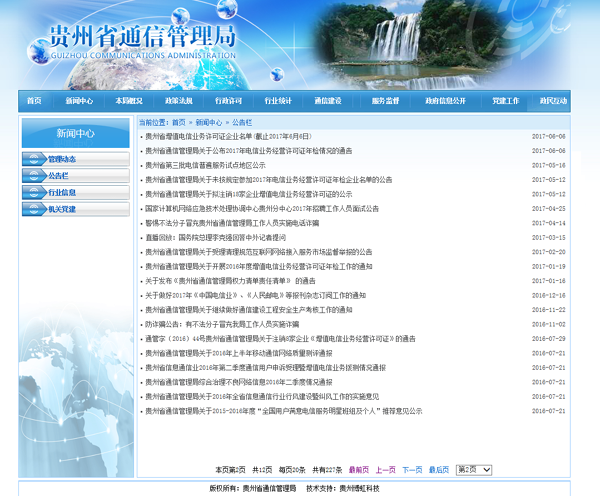Click the 最前页 pagination link
The width and height of the screenshot is (600, 496).
coord(358,469)
